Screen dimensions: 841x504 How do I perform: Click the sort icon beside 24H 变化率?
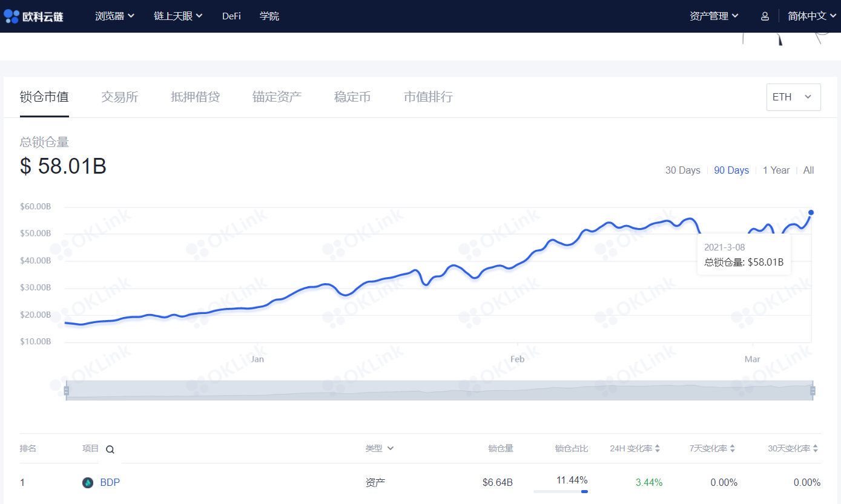click(x=658, y=449)
